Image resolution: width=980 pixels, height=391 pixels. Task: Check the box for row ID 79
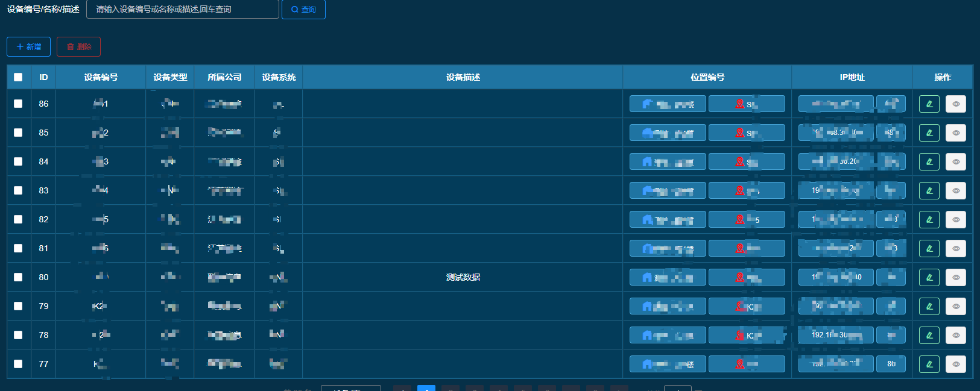coord(18,306)
